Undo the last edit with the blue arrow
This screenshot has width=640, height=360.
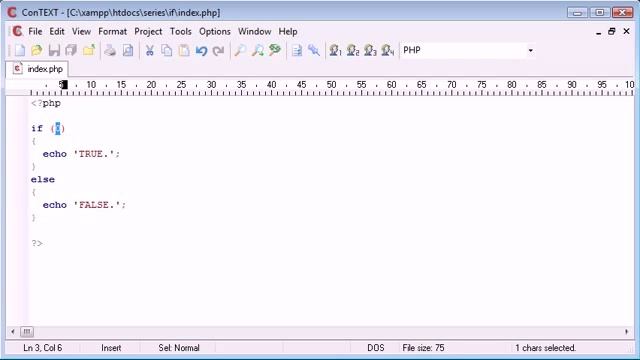coord(201,51)
